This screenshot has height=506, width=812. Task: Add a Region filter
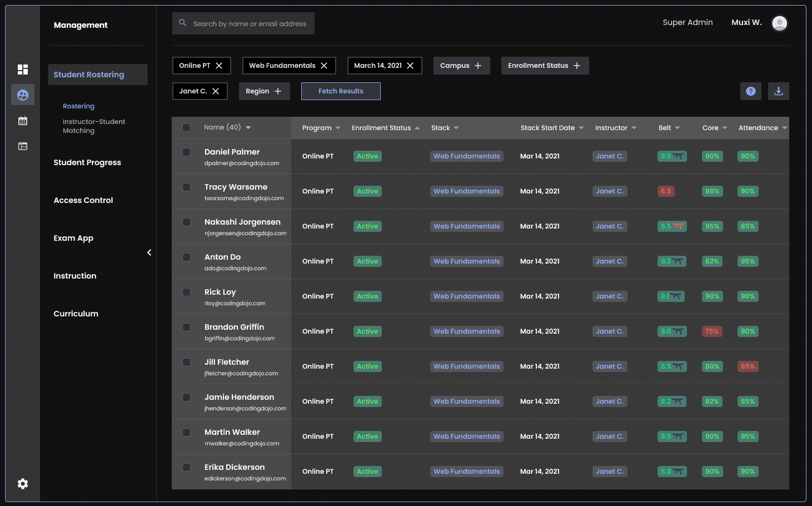point(264,91)
